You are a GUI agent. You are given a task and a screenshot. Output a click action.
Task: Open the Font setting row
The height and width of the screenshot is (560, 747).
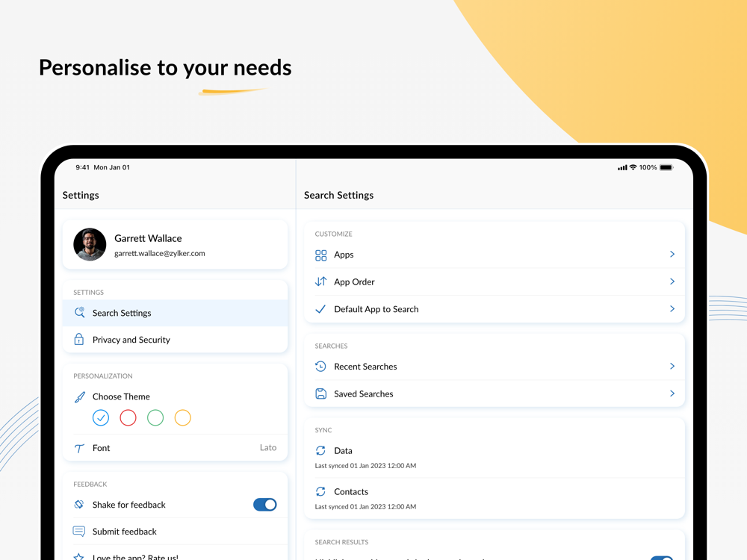pos(176,447)
